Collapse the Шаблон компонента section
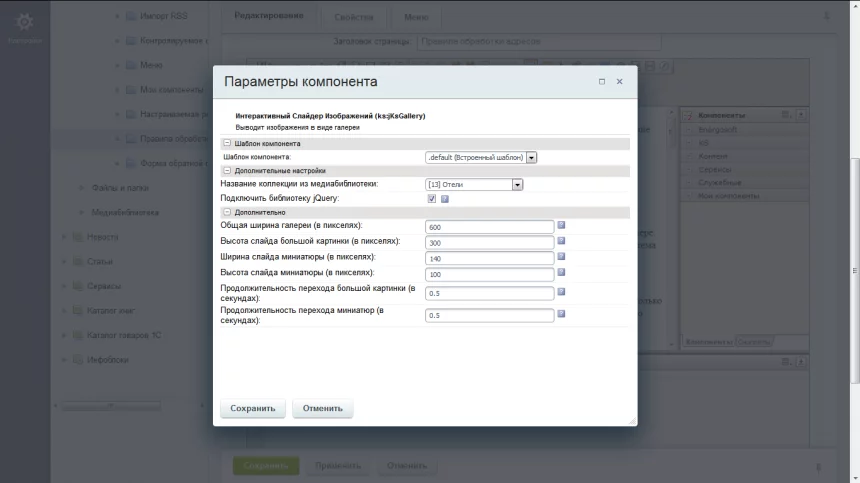 [227, 144]
